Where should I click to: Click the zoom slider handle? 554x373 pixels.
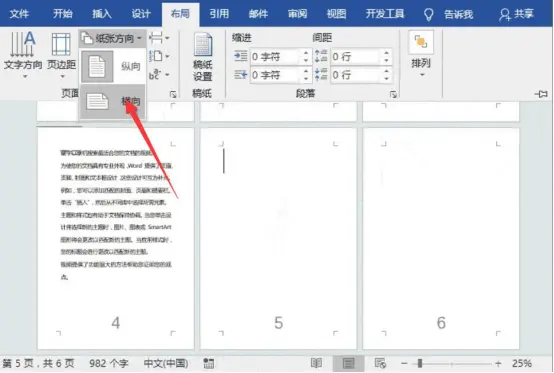(420, 363)
